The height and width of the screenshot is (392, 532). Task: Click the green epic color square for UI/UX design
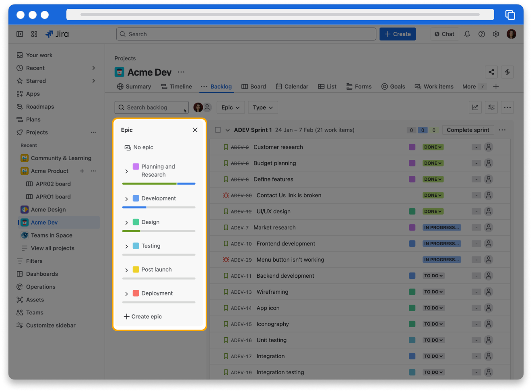tap(412, 211)
